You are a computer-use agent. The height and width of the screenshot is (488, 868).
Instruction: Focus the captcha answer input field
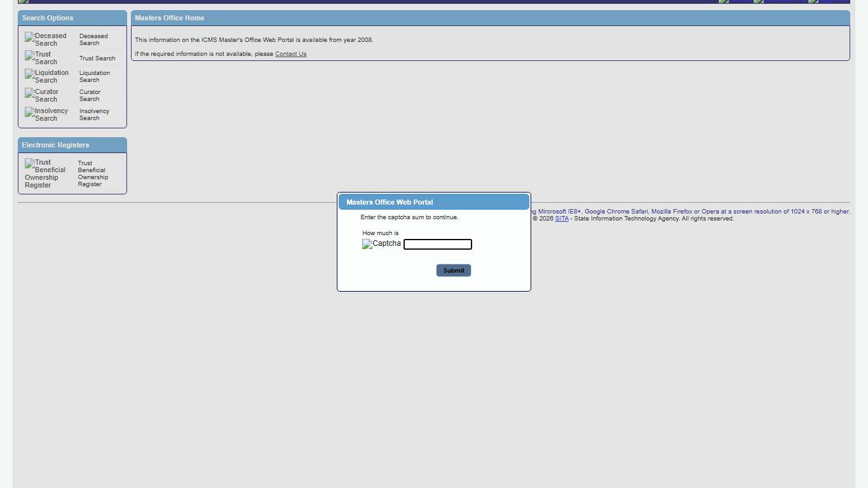point(438,245)
